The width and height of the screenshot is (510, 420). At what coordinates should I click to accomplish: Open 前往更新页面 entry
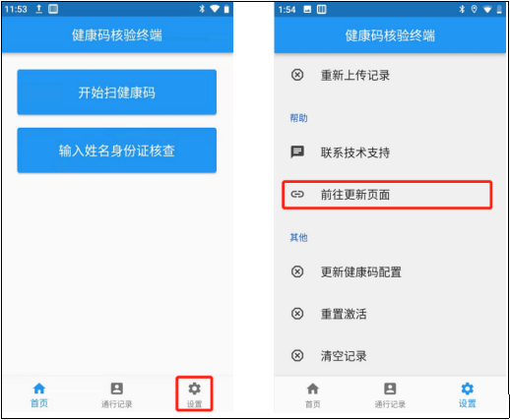[387, 195]
